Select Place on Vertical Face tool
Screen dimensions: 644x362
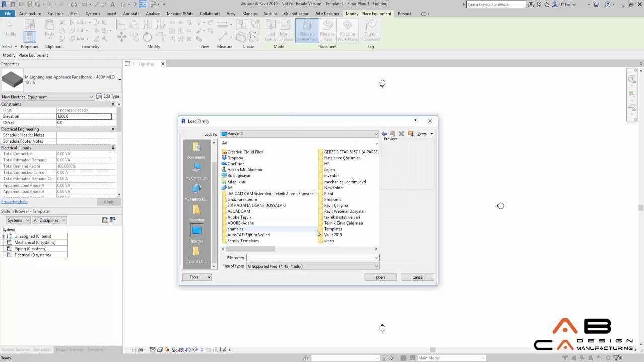pos(307,31)
